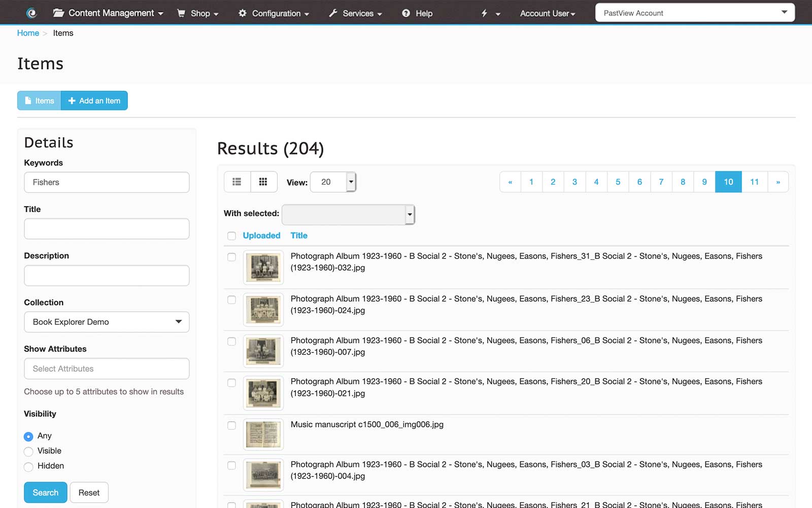Go to results page 8
This screenshot has height=508, width=812.
coord(683,182)
